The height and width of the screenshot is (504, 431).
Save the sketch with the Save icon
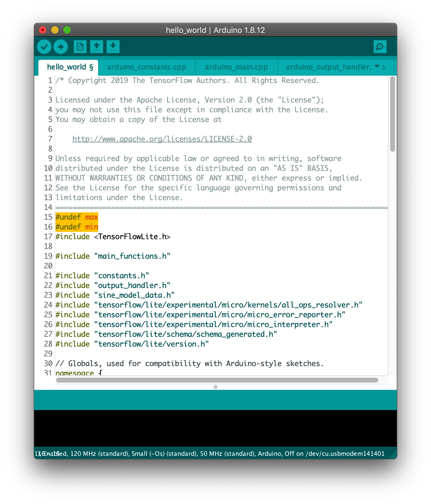point(113,47)
